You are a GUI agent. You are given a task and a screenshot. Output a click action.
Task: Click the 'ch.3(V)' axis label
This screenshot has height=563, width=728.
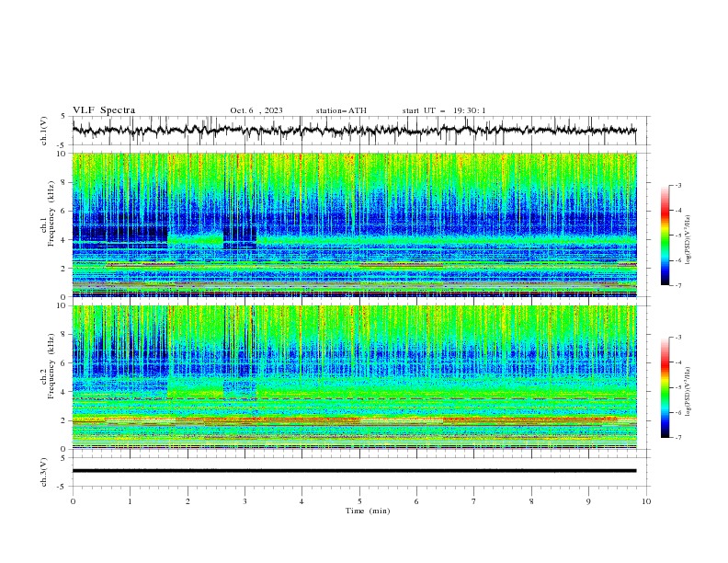tap(44, 472)
